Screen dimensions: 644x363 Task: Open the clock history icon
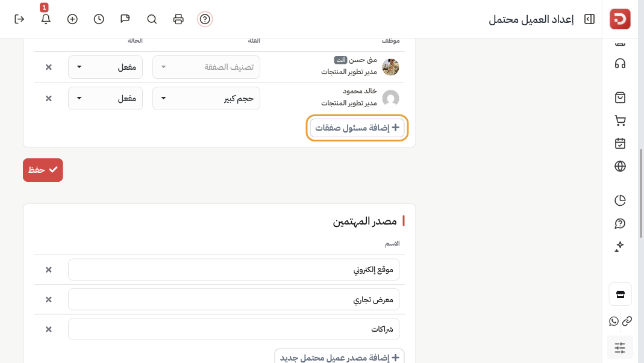(x=99, y=19)
